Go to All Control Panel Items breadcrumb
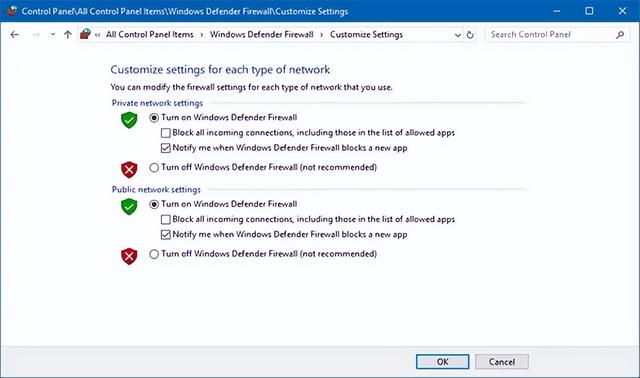Screen dimensions: 640x378 point(149,34)
